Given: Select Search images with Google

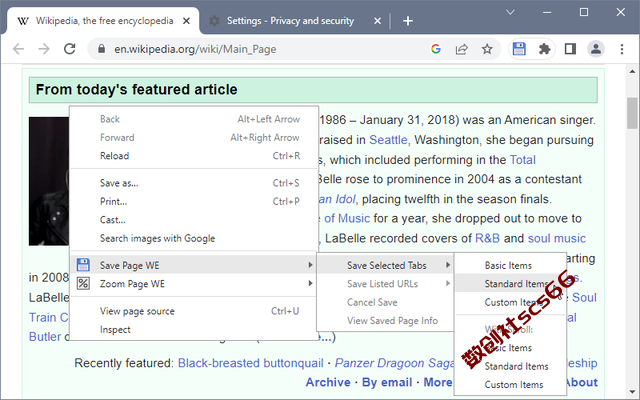Looking at the screenshot, I should tap(194, 238).
